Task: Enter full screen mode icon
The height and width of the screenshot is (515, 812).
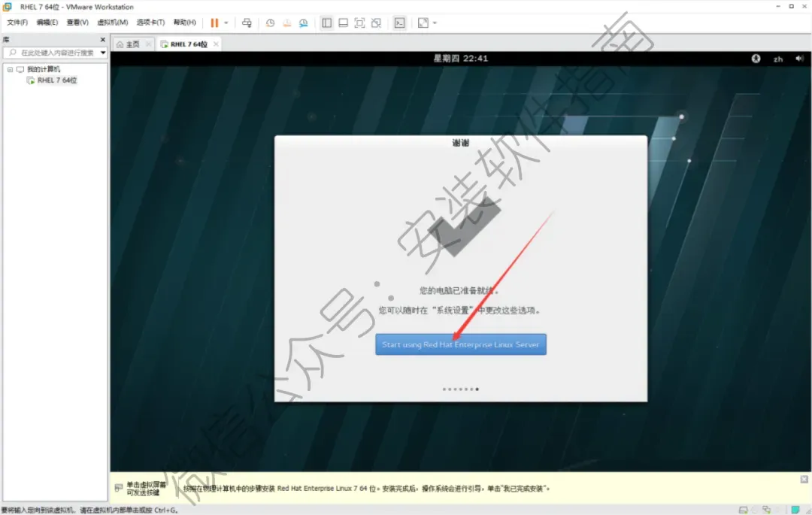Action: point(360,23)
